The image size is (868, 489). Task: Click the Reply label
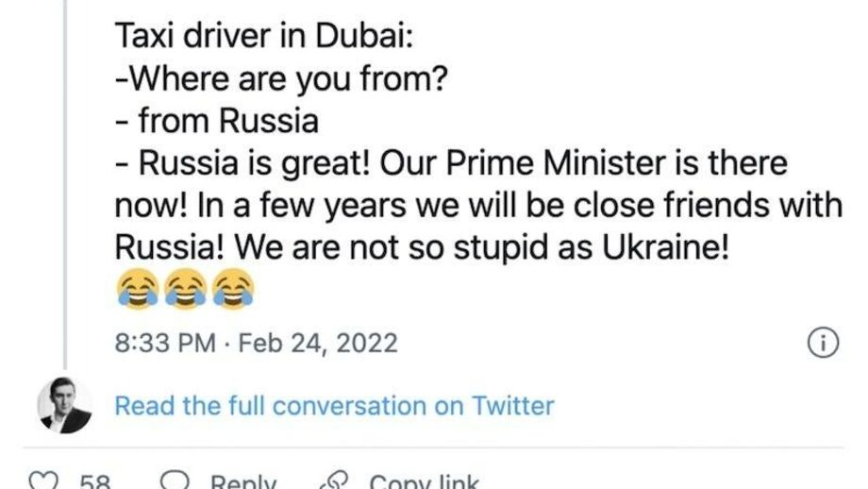(x=243, y=481)
